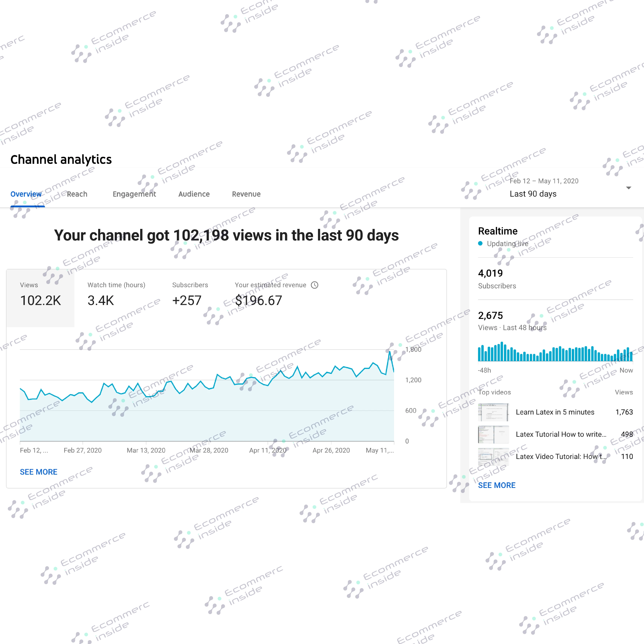Open the Revenue tab
Screen dimensions: 644x644
[246, 194]
